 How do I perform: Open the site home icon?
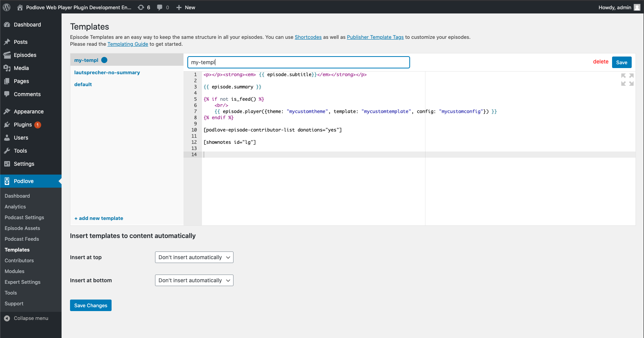click(x=20, y=7)
